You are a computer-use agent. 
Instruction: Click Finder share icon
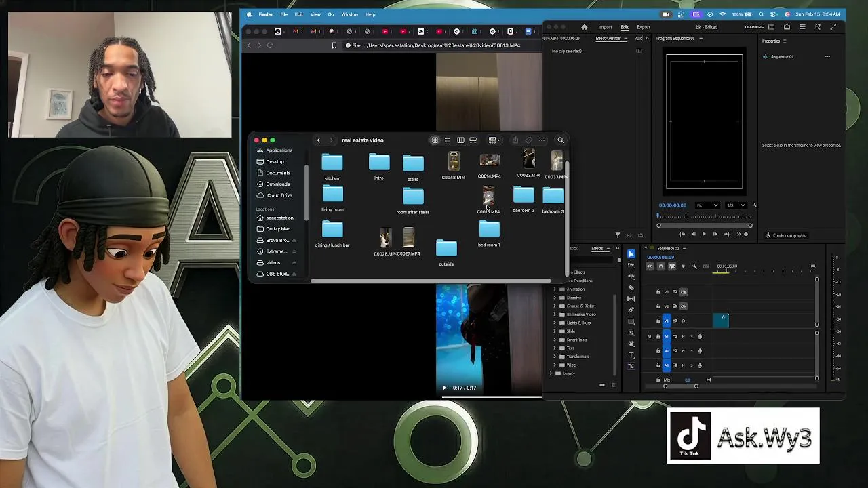pyautogui.click(x=515, y=140)
